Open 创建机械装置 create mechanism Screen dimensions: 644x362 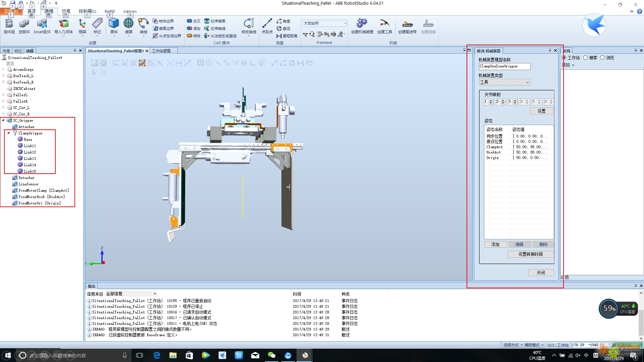pos(362,26)
